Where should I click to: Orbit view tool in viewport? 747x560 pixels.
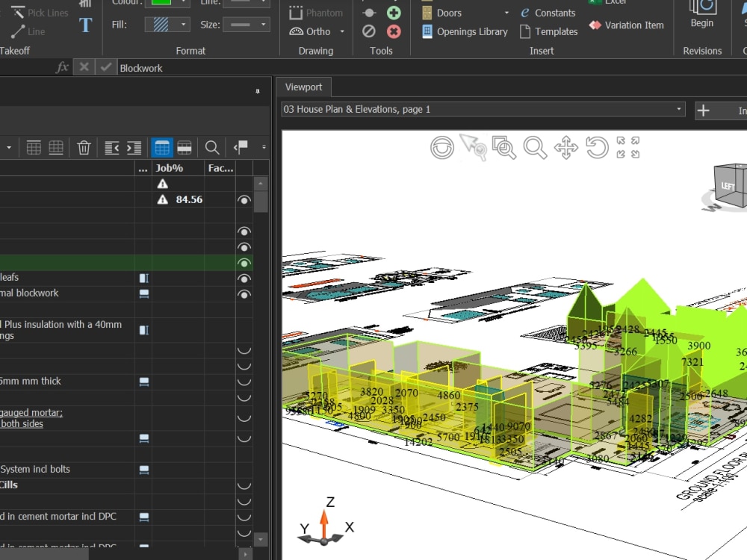(x=442, y=147)
